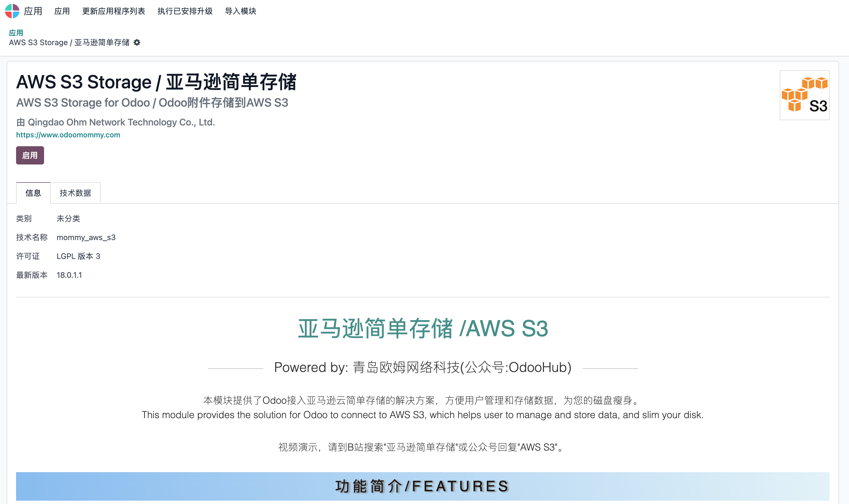Open the 应用 menu item in navbar
849x504 pixels.
pyautogui.click(x=62, y=11)
